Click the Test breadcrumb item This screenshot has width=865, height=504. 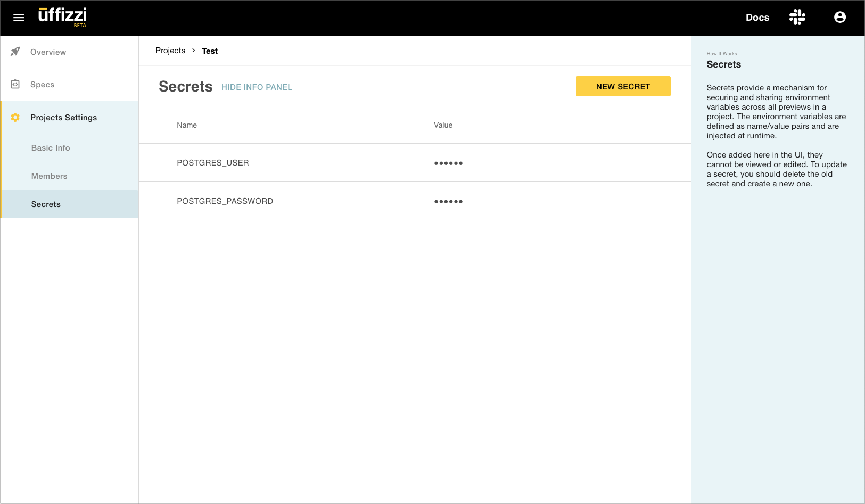(x=210, y=51)
